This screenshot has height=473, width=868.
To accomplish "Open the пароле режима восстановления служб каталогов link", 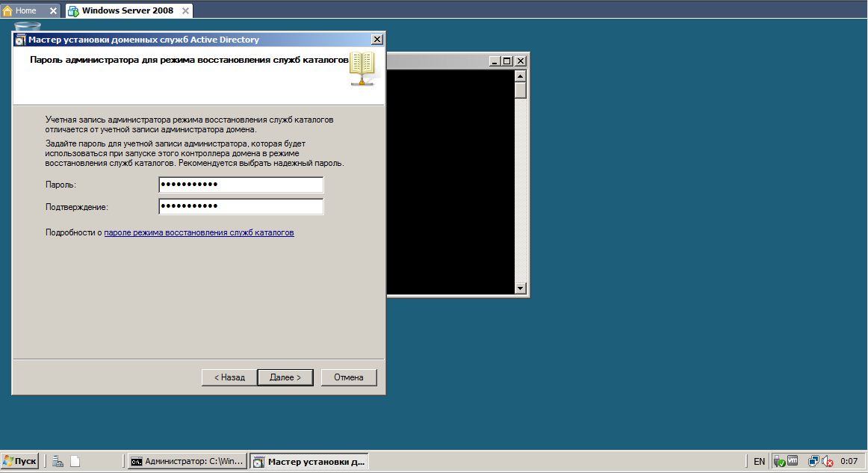I will [x=199, y=232].
